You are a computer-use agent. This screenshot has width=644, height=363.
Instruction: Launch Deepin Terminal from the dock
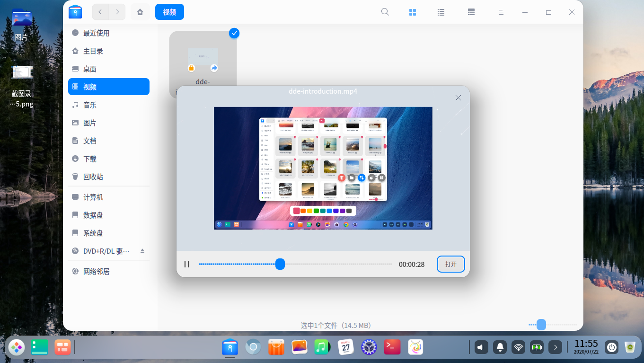point(392,347)
